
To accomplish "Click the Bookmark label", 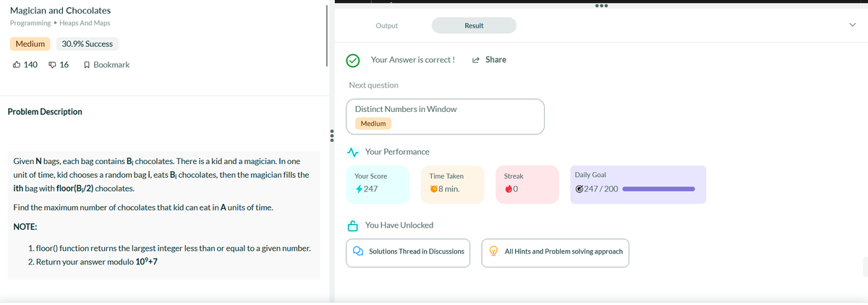I will (x=111, y=65).
